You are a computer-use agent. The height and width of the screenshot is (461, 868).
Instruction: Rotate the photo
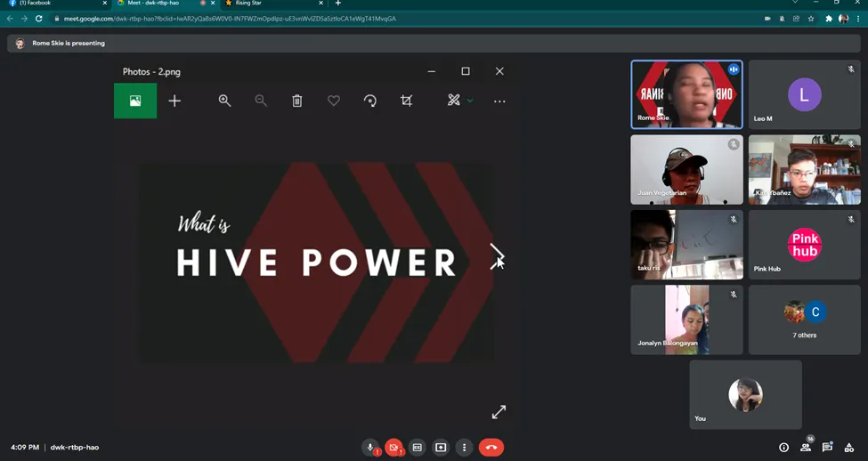click(x=369, y=101)
